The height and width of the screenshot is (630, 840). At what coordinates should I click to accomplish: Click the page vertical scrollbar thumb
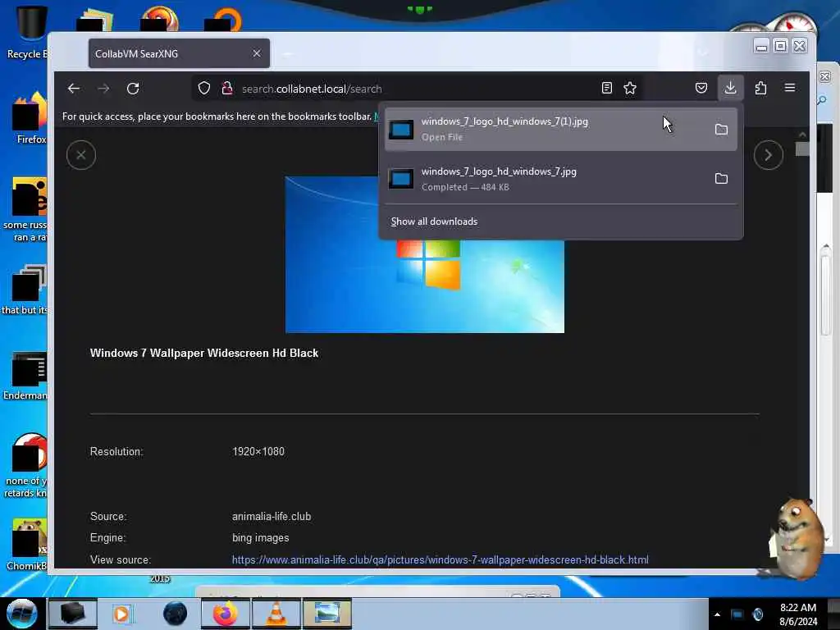pos(802,149)
